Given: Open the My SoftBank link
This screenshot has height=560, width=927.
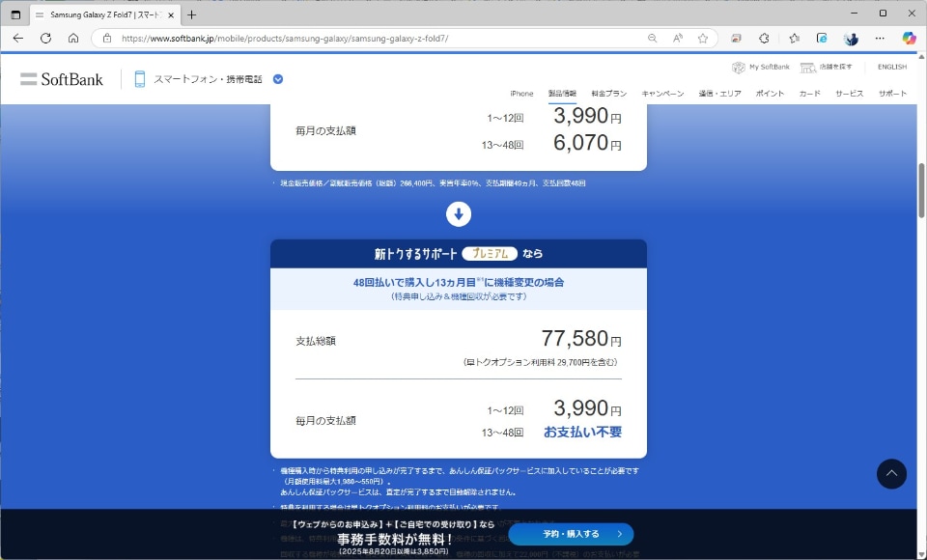Looking at the screenshot, I should point(761,67).
